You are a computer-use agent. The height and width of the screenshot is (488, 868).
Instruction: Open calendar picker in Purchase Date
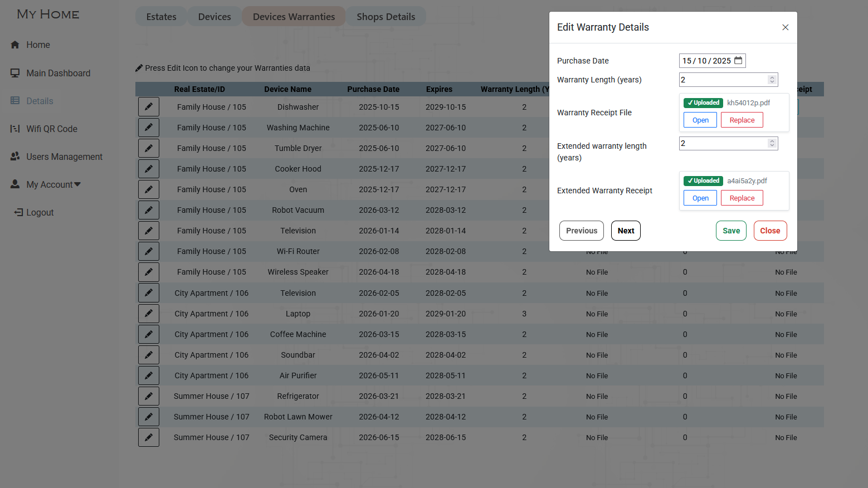(x=738, y=60)
